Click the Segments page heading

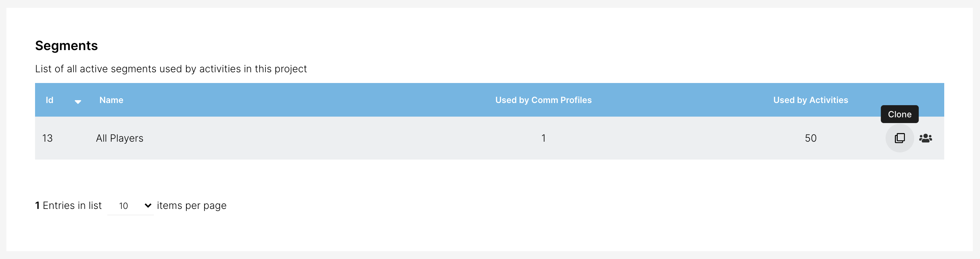click(x=66, y=46)
